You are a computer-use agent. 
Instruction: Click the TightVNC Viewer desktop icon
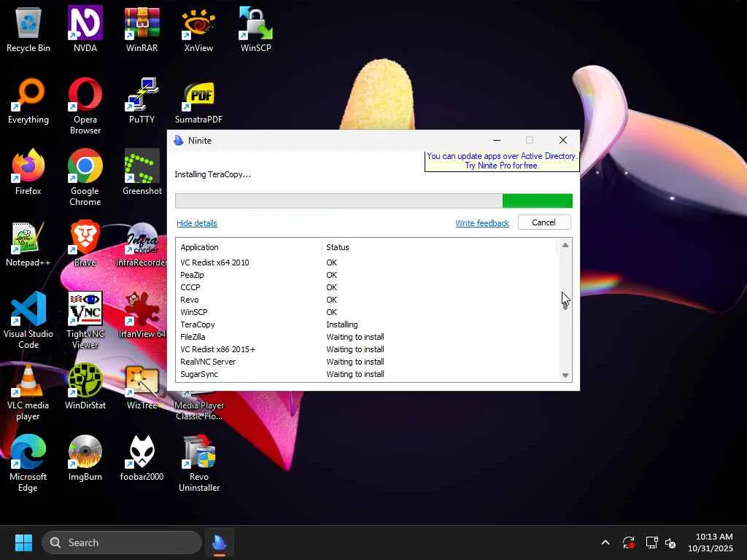pyautogui.click(x=85, y=320)
